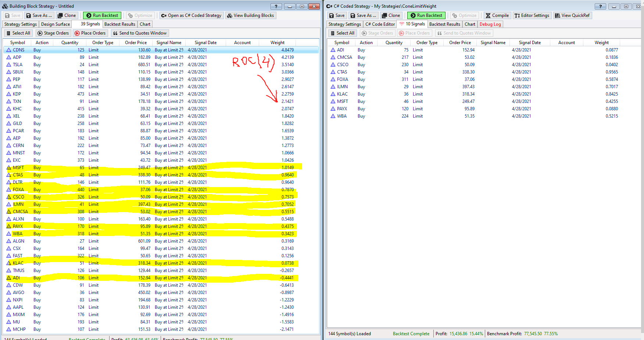
Task: Select CMCSA symbol in C# Coded window
Action: pos(344,57)
